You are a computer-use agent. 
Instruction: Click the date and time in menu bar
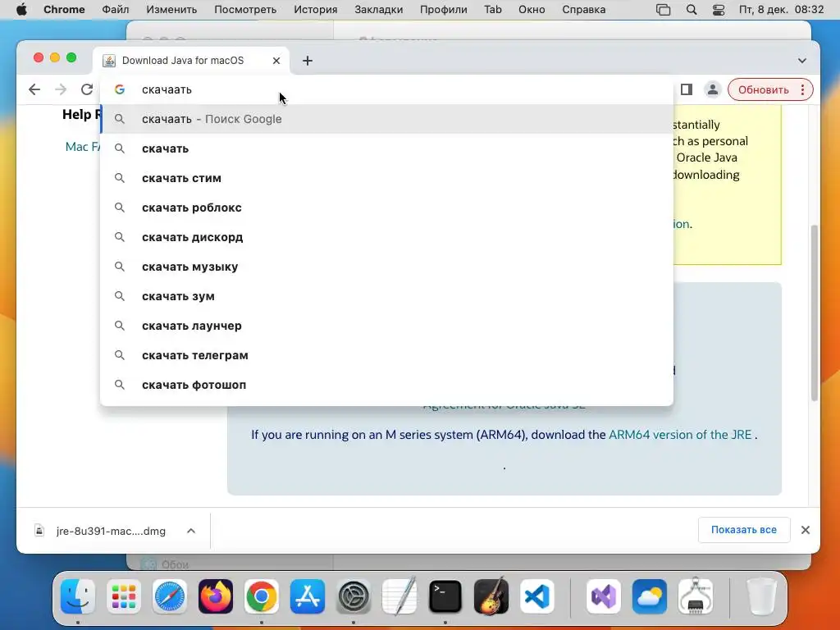point(781,10)
